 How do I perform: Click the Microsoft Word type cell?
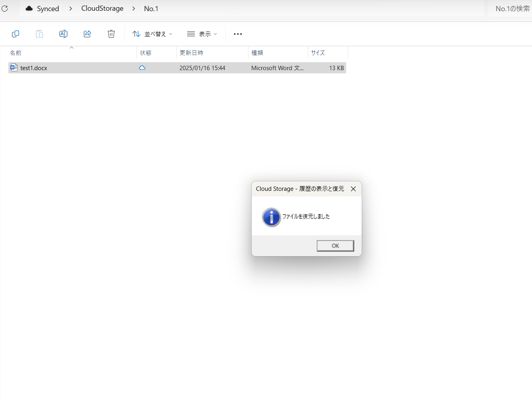(278, 68)
